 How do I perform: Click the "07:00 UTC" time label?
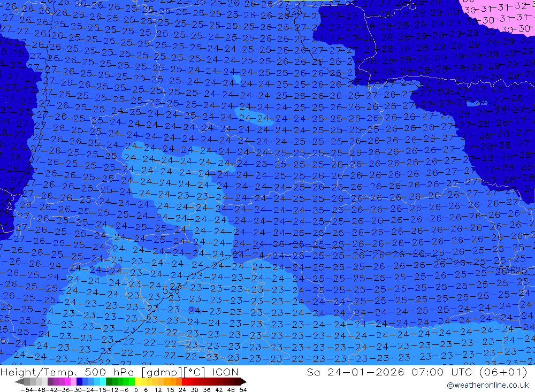point(442,372)
